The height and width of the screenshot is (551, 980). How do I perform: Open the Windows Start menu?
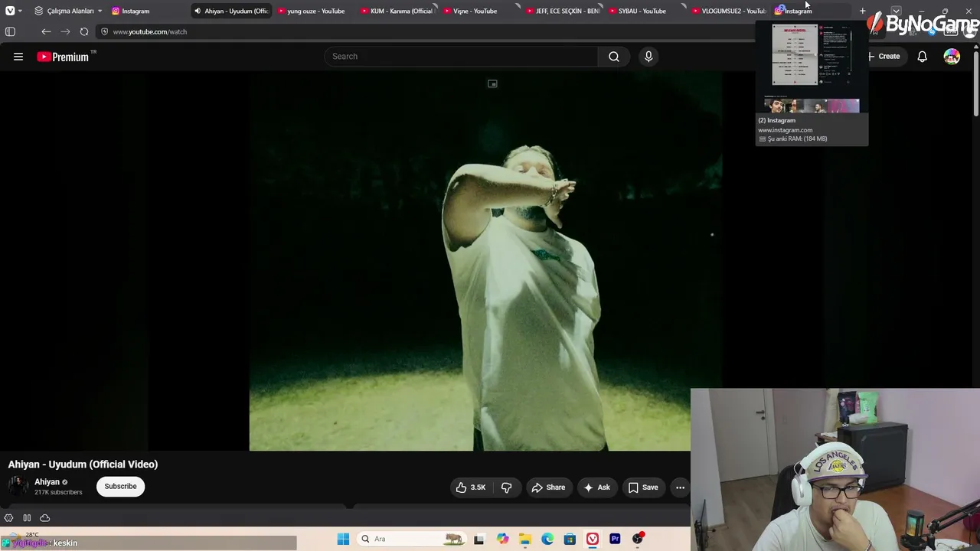tap(343, 539)
